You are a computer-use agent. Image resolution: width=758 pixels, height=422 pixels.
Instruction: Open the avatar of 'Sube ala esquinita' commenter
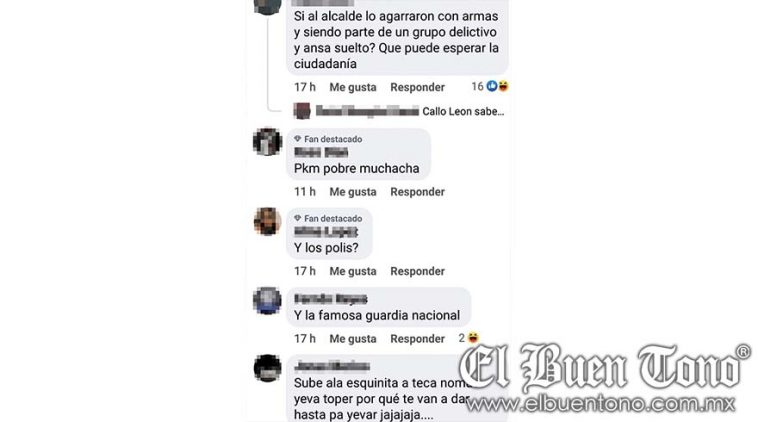pyautogui.click(x=267, y=368)
